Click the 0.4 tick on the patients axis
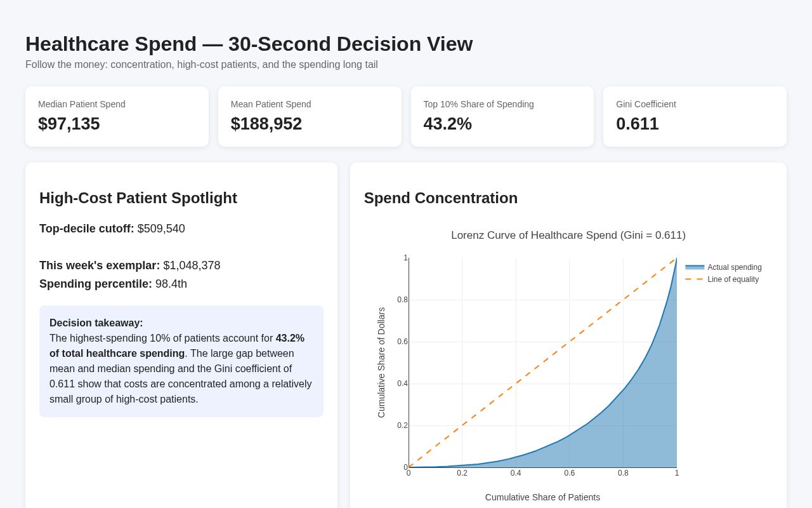Viewport: 812px width, 508px height. (516, 473)
